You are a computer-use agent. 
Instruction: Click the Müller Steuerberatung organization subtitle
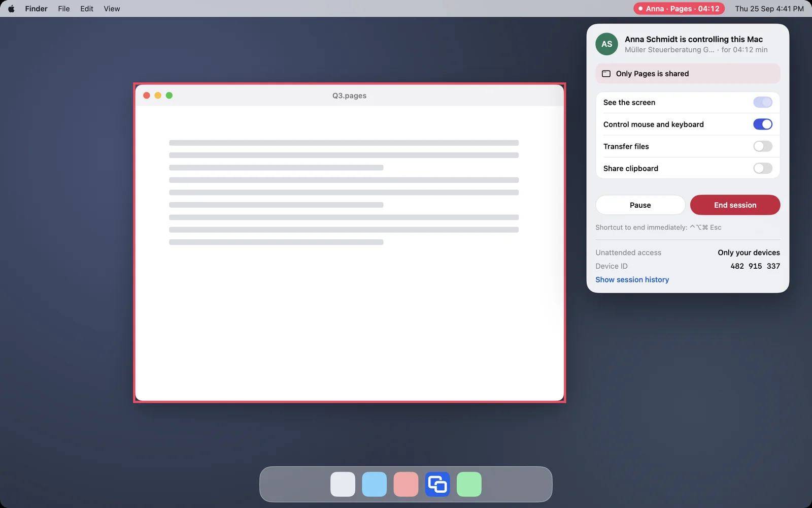(x=669, y=50)
